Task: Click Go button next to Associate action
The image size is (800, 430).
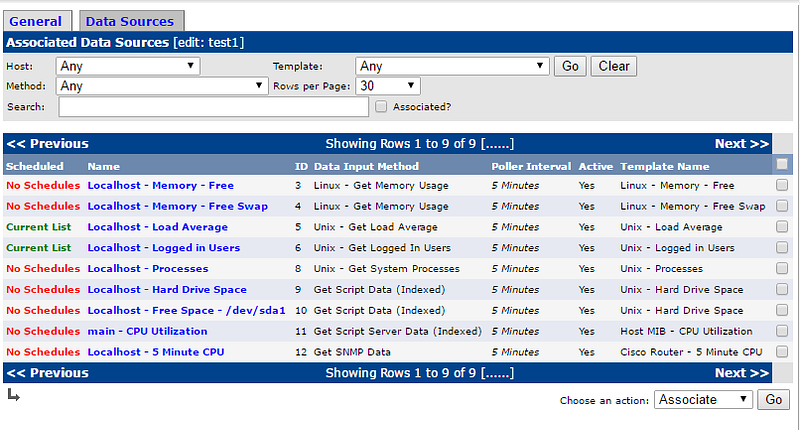Action: (773, 399)
